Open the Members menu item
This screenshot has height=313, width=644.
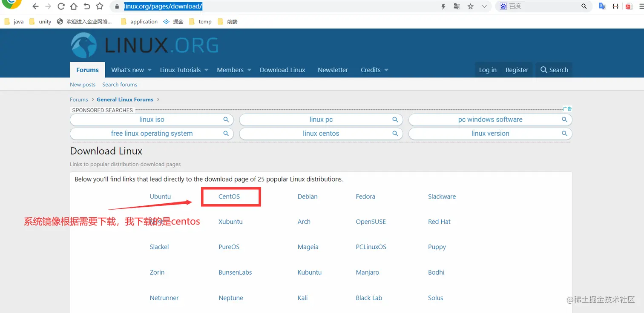pyautogui.click(x=230, y=70)
